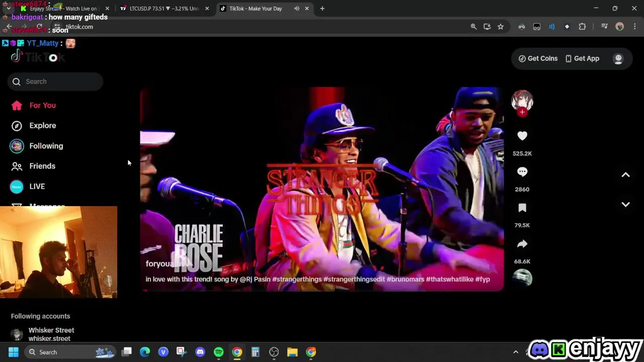Open a new browser tab
644x362 pixels.
pyautogui.click(x=323, y=9)
